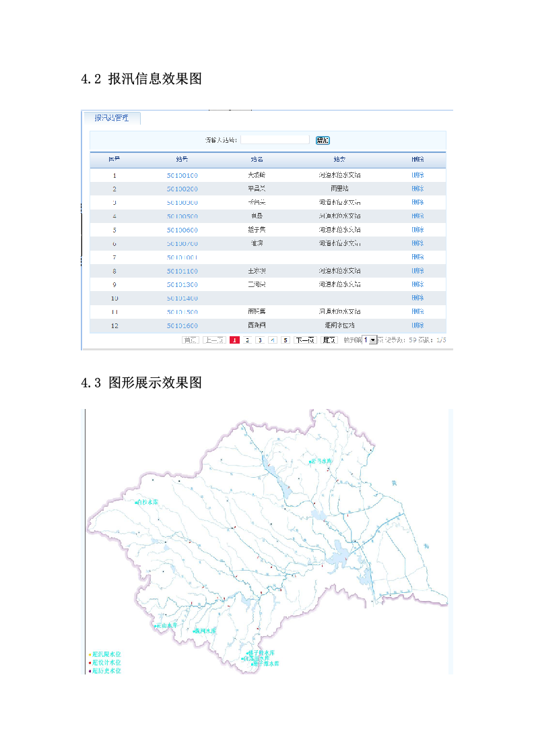Image resolution: width=534 pixels, height=756 pixels.
Task: Jump to page 2 in pagination
Action: [x=247, y=340]
